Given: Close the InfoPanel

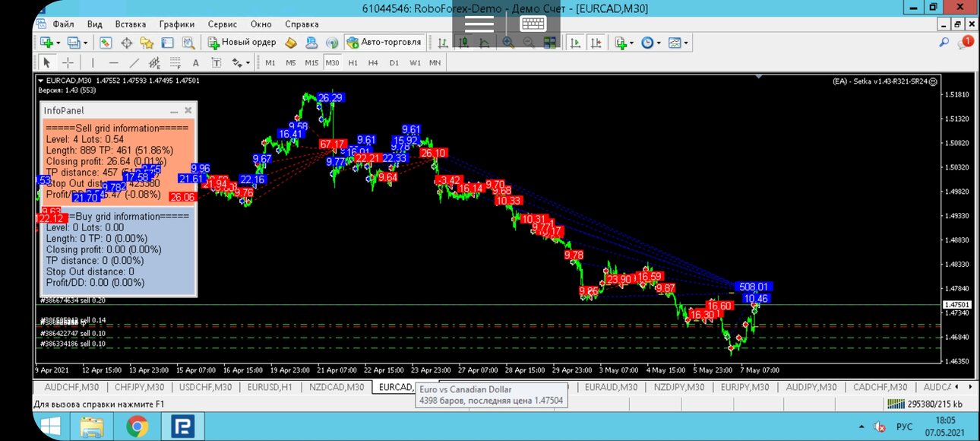Looking at the screenshot, I should (188, 111).
